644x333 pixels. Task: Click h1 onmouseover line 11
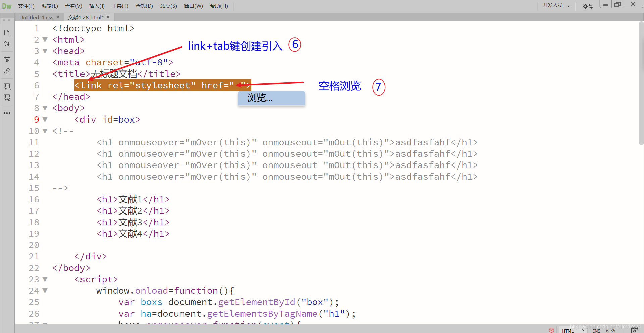[287, 142]
